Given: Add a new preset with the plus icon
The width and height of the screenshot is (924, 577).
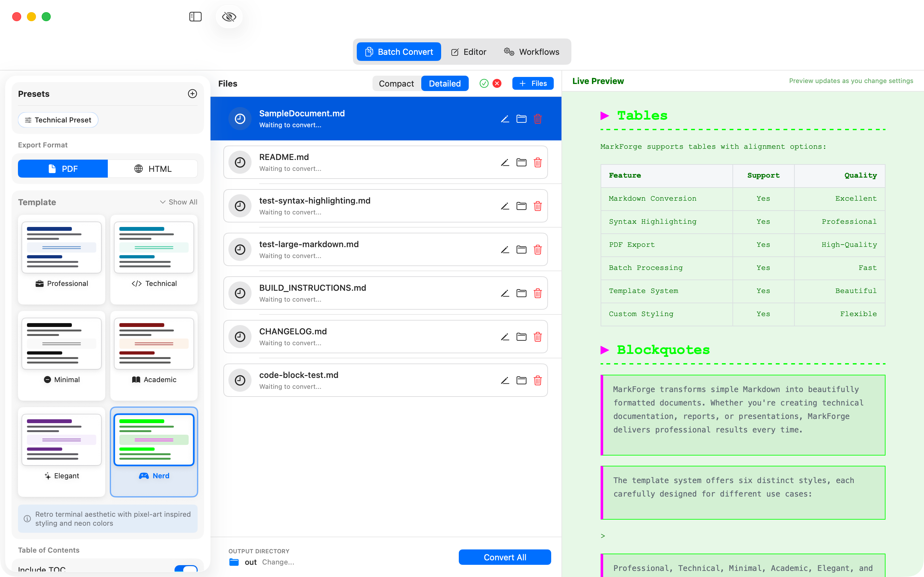Looking at the screenshot, I should pos(193,94).
